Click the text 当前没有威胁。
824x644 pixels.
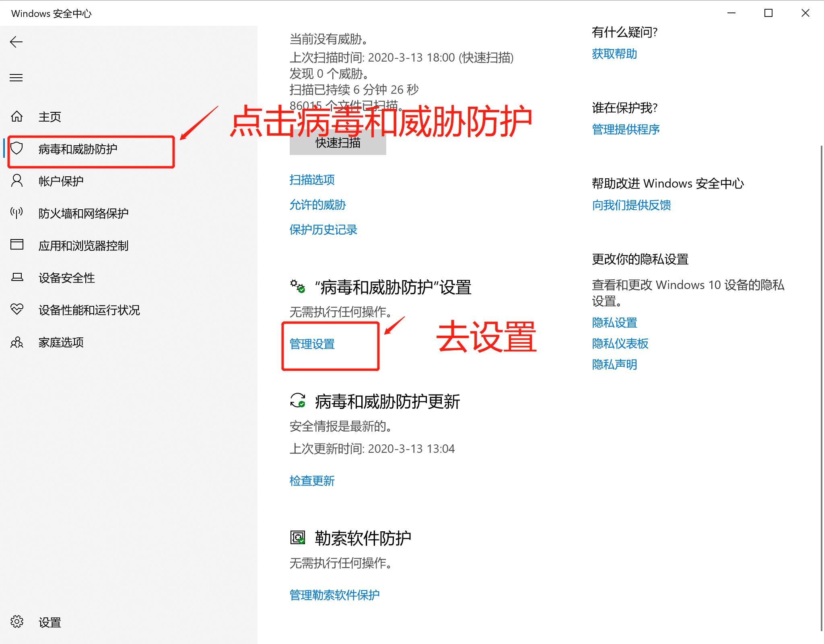(329, 39)
